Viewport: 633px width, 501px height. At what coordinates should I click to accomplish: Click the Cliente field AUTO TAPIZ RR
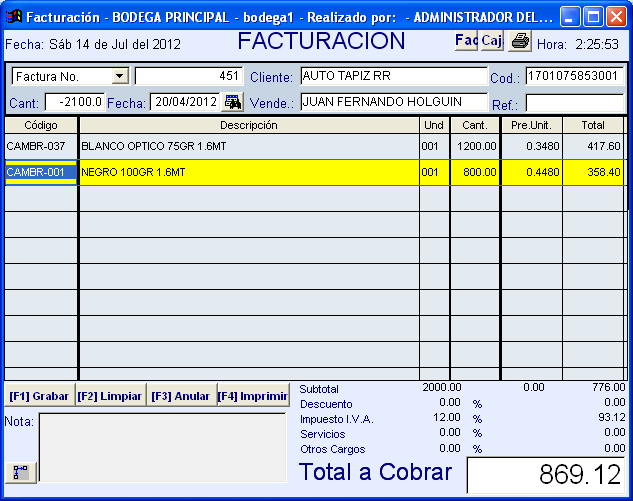[x=393, y=77]
